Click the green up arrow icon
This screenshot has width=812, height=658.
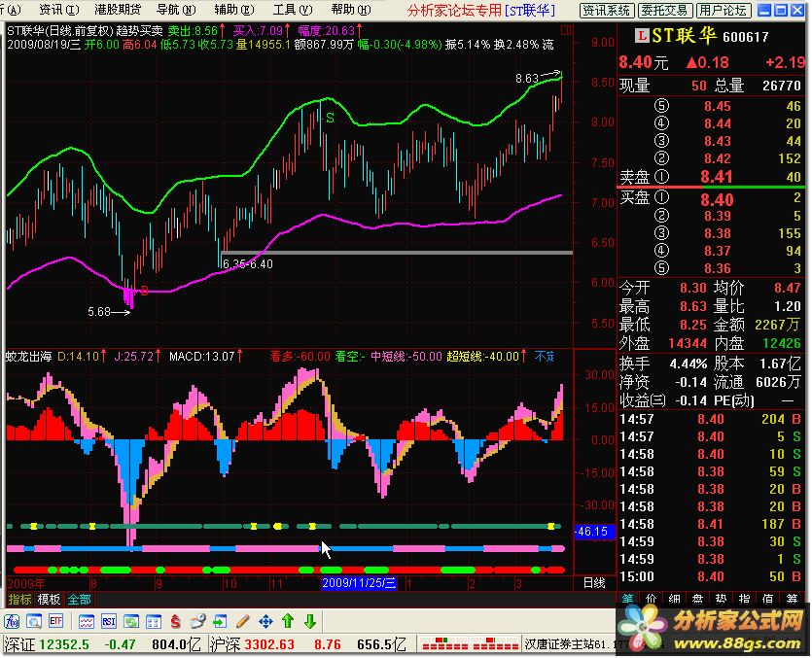click(288, 621)
